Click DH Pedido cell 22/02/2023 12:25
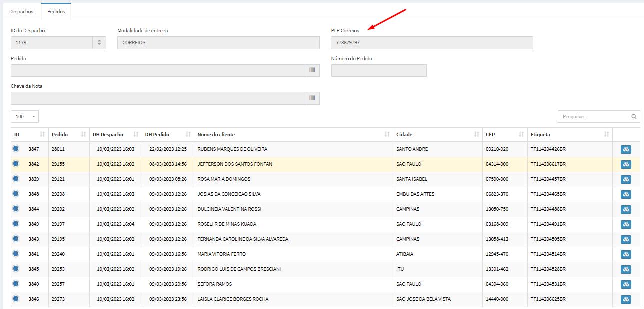The height and width of the screenshot is (309, 644). [x=168, y=149]
